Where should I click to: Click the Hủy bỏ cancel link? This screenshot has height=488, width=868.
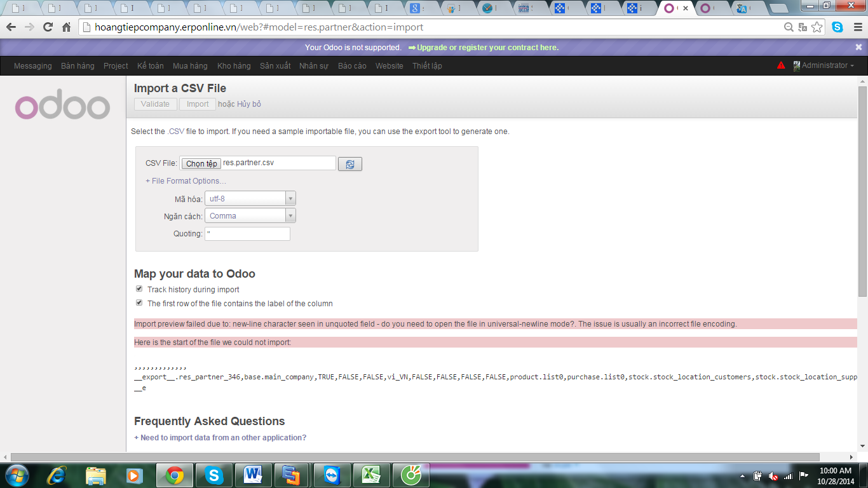[249, 104]
